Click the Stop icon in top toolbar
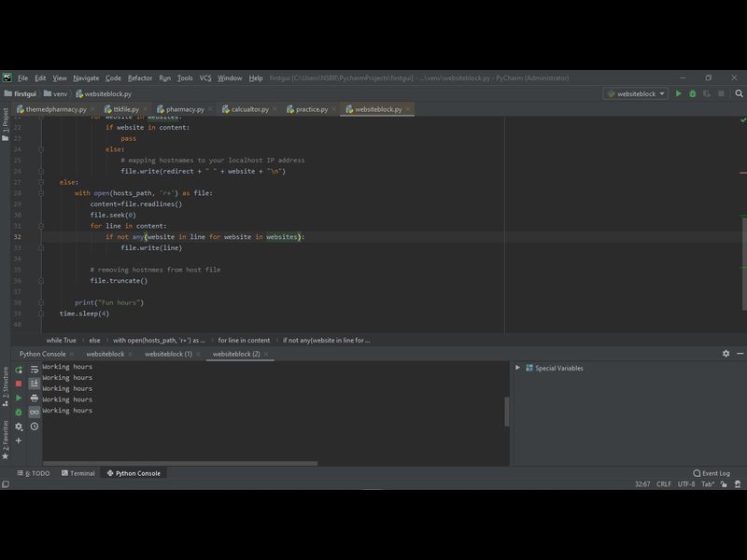The height and width of the screenshot is (560, 747). coord(721,94)
